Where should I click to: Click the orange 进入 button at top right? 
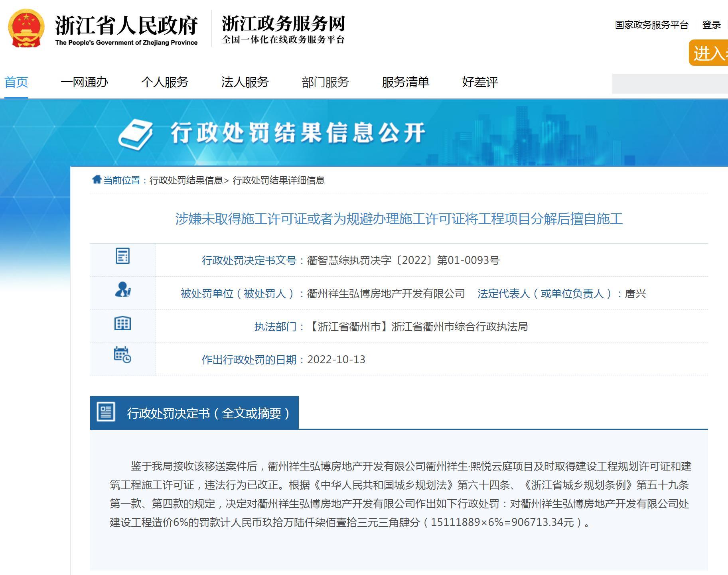tap(708, 53)
